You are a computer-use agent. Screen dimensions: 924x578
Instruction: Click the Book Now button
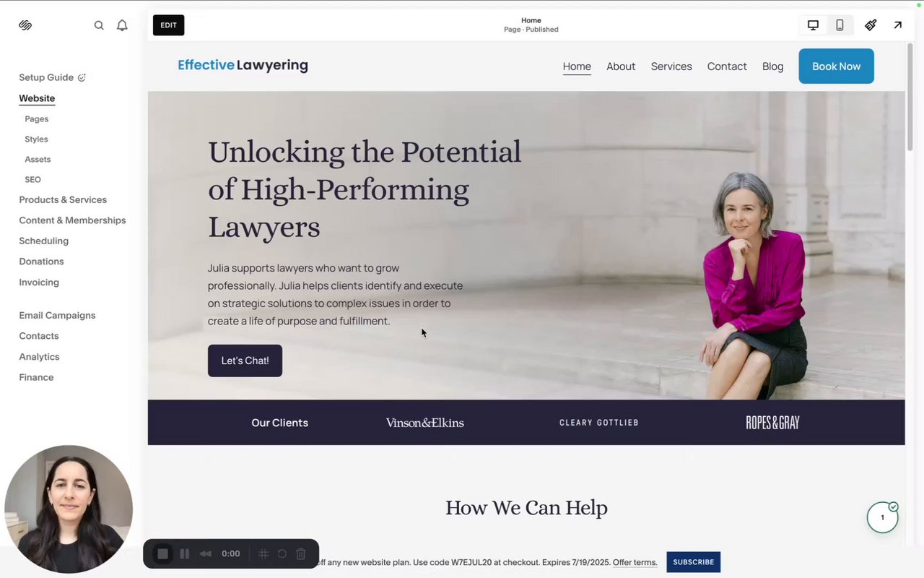coord(836,66)
